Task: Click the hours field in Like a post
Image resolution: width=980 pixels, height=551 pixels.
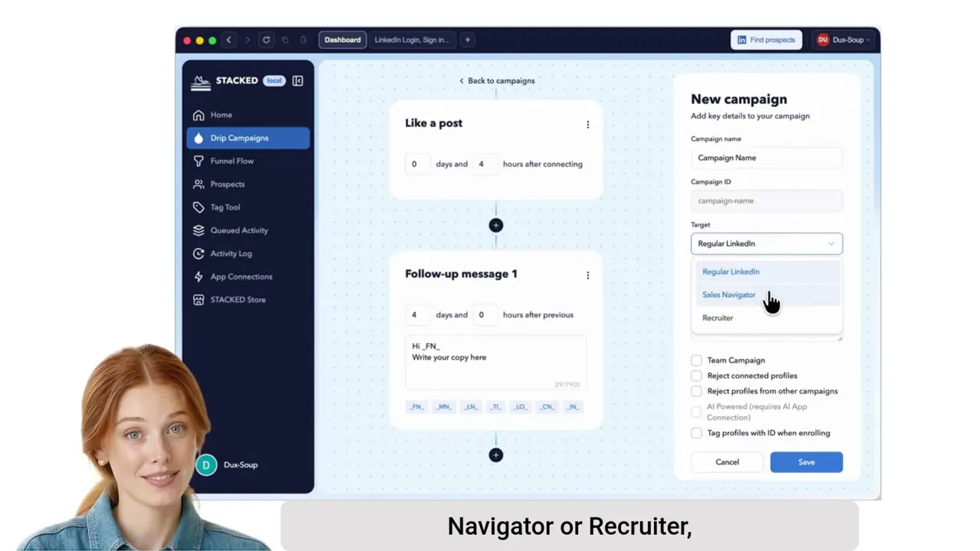Action: point(485,164)
